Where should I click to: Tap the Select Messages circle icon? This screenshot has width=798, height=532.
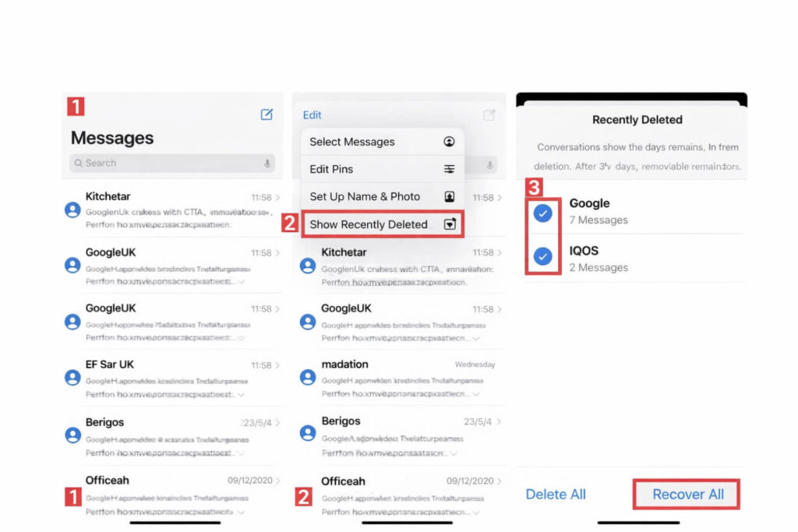450,142
